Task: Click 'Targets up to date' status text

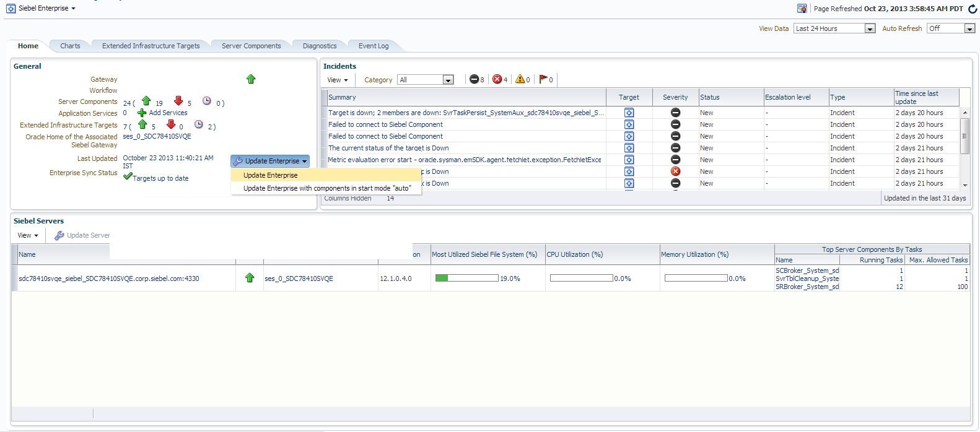Action: pyautogui.click(x=160, y=178)
